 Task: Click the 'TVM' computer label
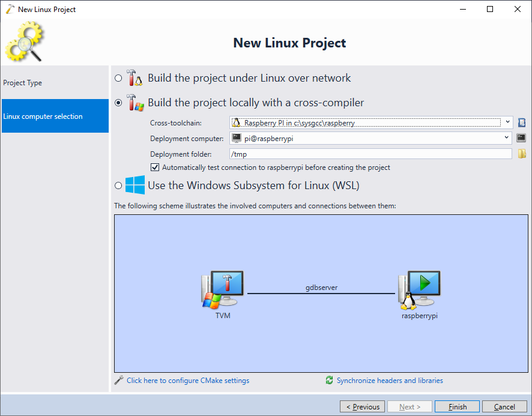[x=223, y=316]
